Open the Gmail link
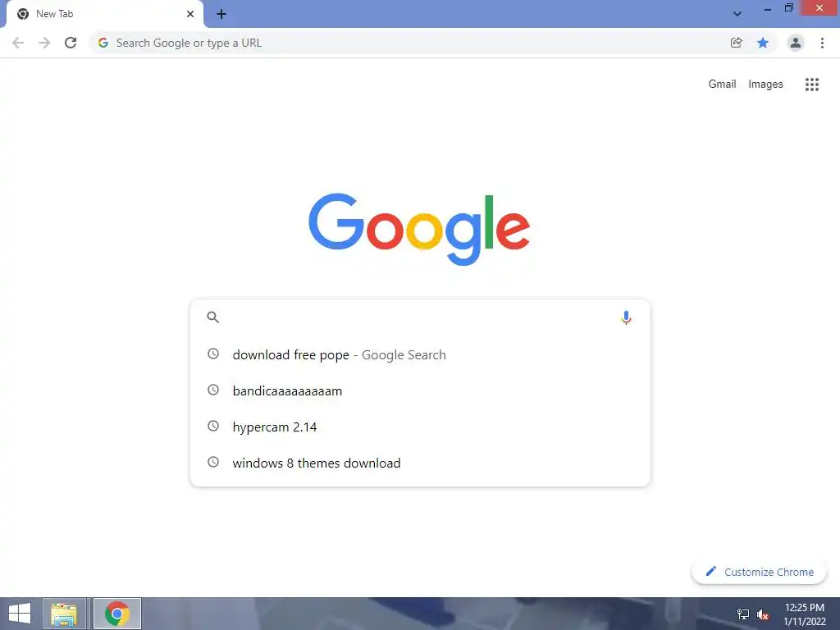The width and height of the screenshot is (840, 630). 722,84
